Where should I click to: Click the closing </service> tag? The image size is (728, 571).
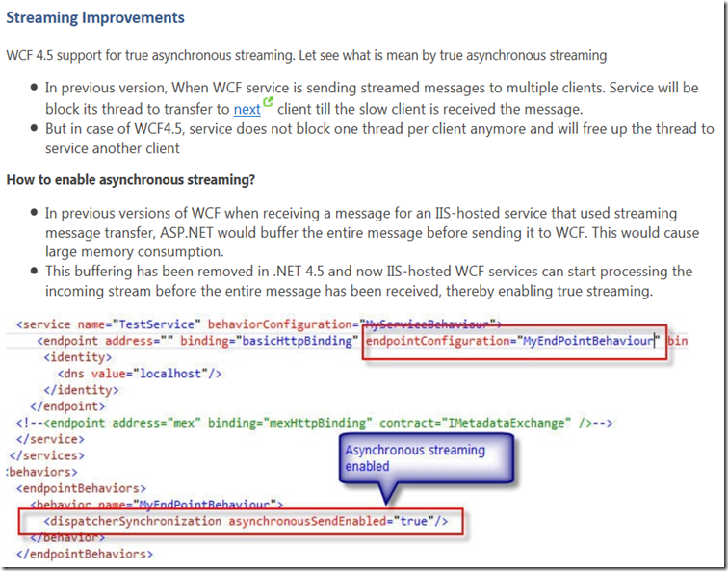tap(50, 439)
